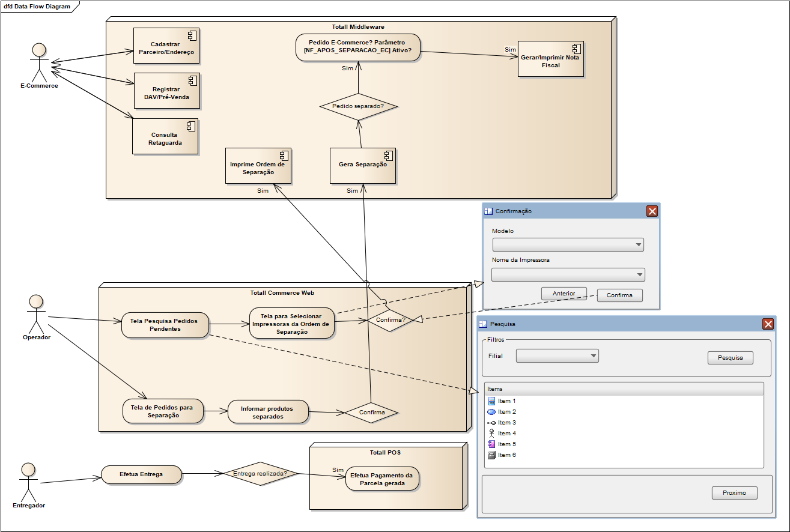Select 'Tela para Selecionar Impressoras' activity node
Screen dimensions: 790x532
click(291, 324)
